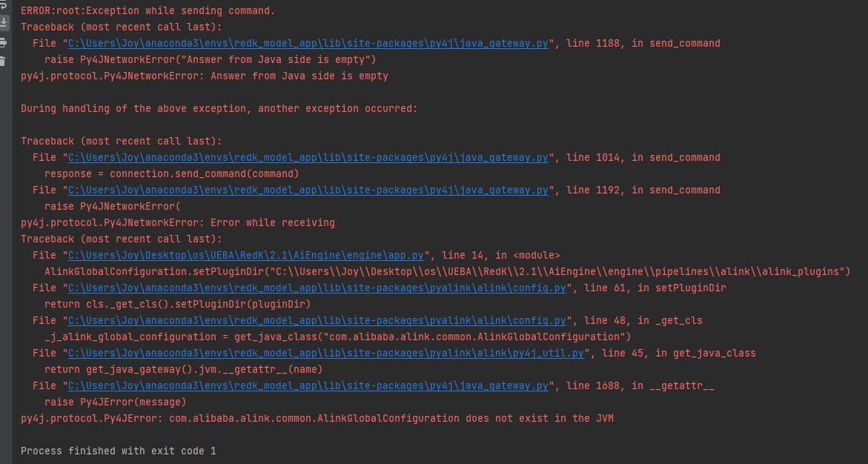Viewport: 868px width, 464px height.
Task: Open config.py link for setPluginDir line 61
Action: 317,288
